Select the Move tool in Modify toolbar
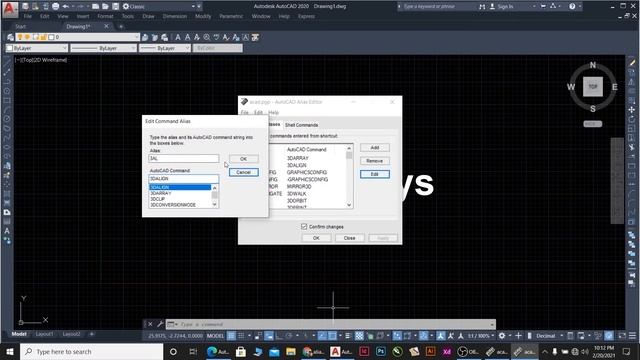This screenshot has height=360, width=640. (x=632, y=110)
